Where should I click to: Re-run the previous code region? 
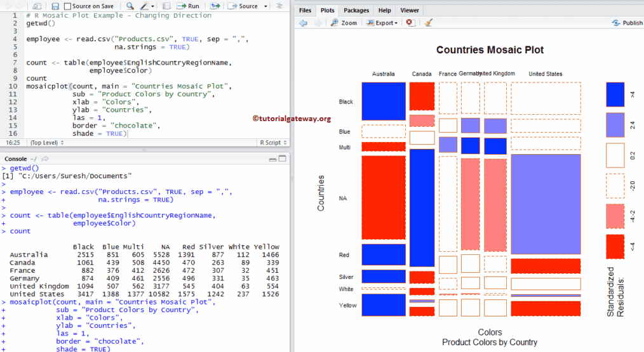215,6
